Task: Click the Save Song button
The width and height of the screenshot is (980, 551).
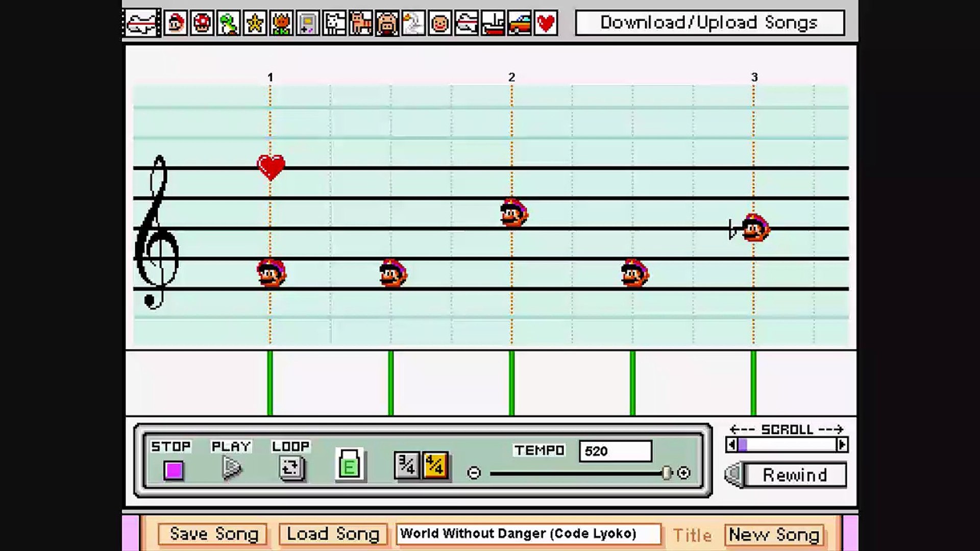Action: [x=213, y=534]
